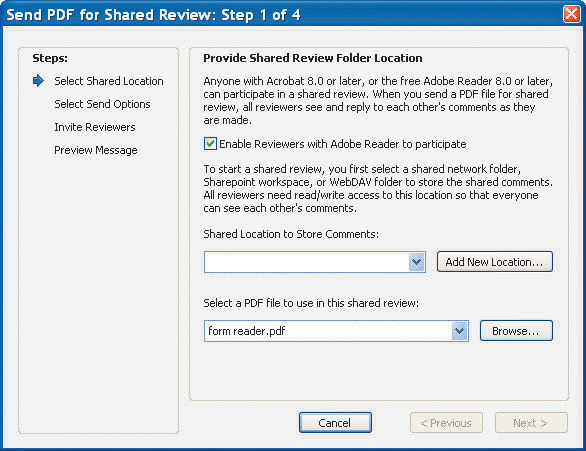Uncheck the Enable Reviewers with Adobe Reader checkbox

tap(210, 144)
